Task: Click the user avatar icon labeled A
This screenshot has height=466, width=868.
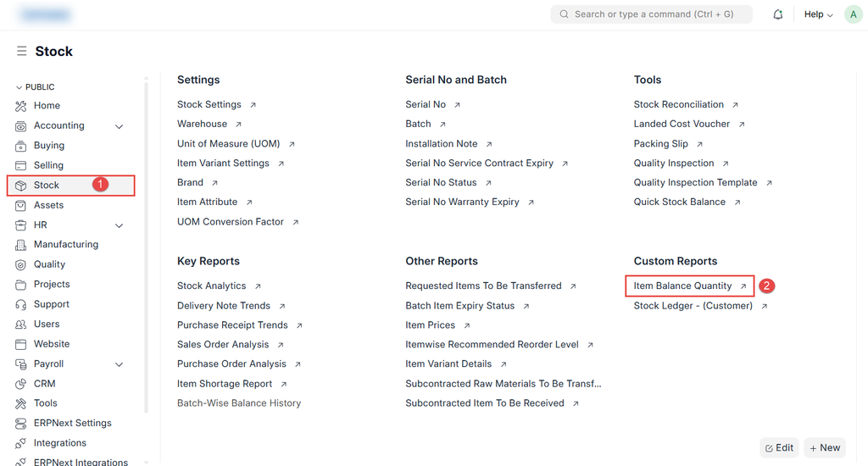Action: [853, 14]
